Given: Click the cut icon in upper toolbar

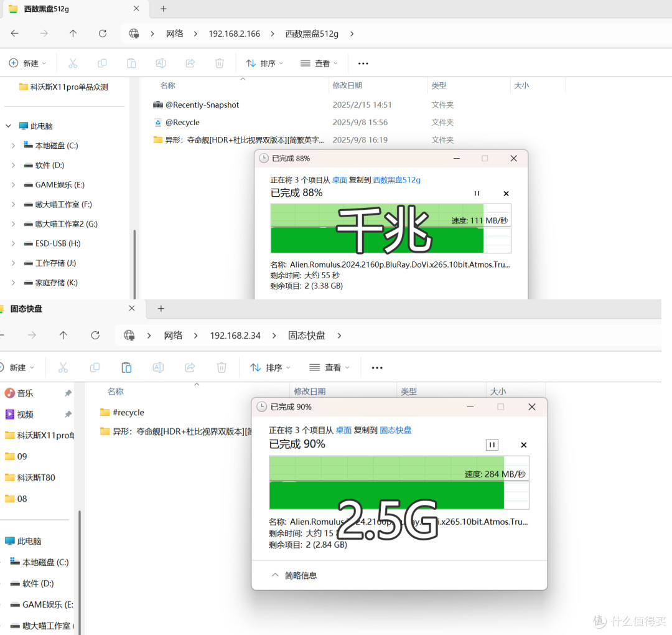Looking at the screenshot, I should [x=73, y=63].
